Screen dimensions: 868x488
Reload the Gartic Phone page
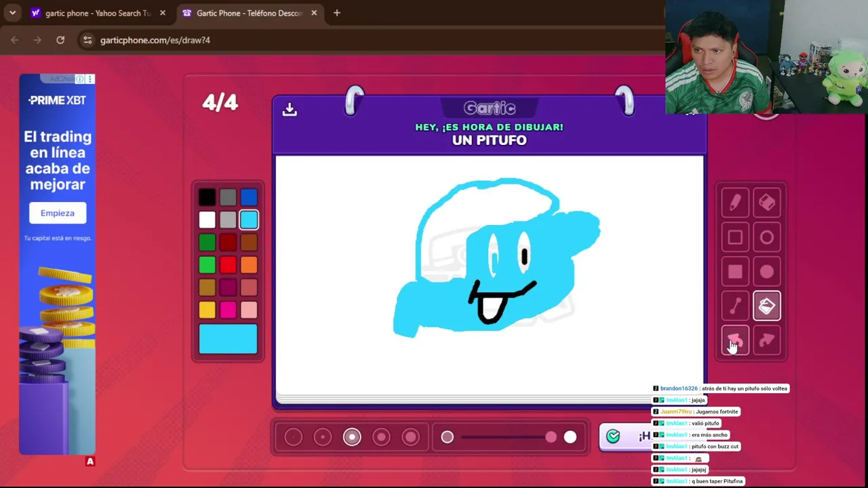click(60, 40)
